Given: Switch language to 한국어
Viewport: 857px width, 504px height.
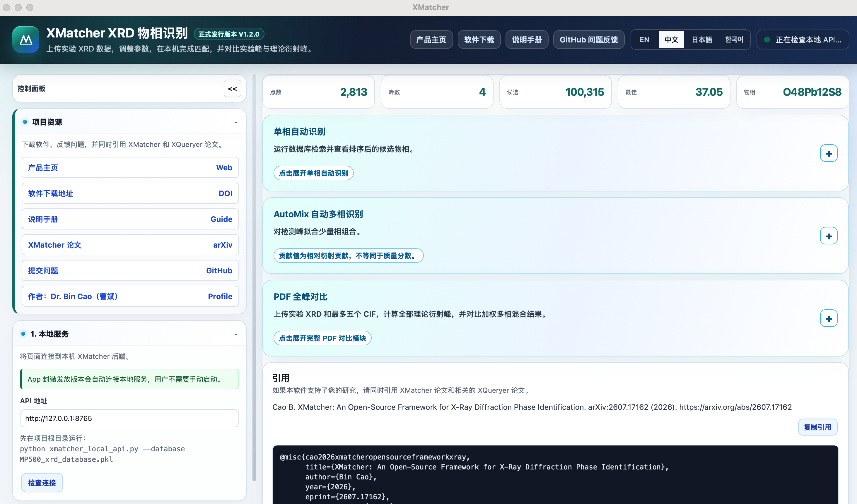Looking at the screenshot, I should [734, 40].
